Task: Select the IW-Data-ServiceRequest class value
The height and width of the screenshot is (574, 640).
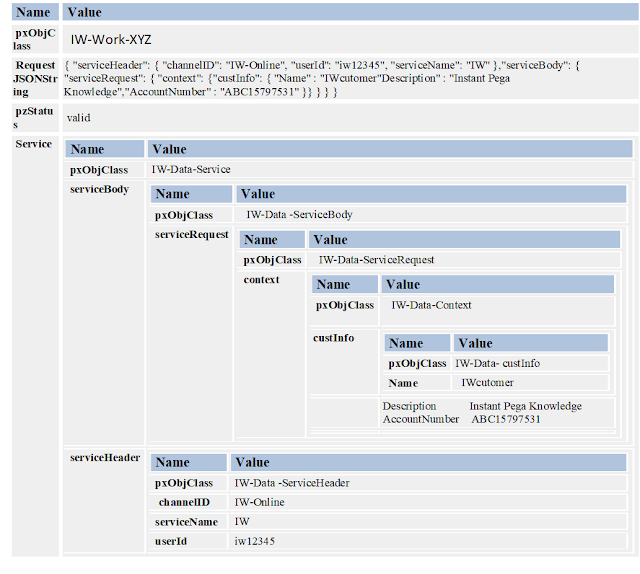Action: pos(376,260)
